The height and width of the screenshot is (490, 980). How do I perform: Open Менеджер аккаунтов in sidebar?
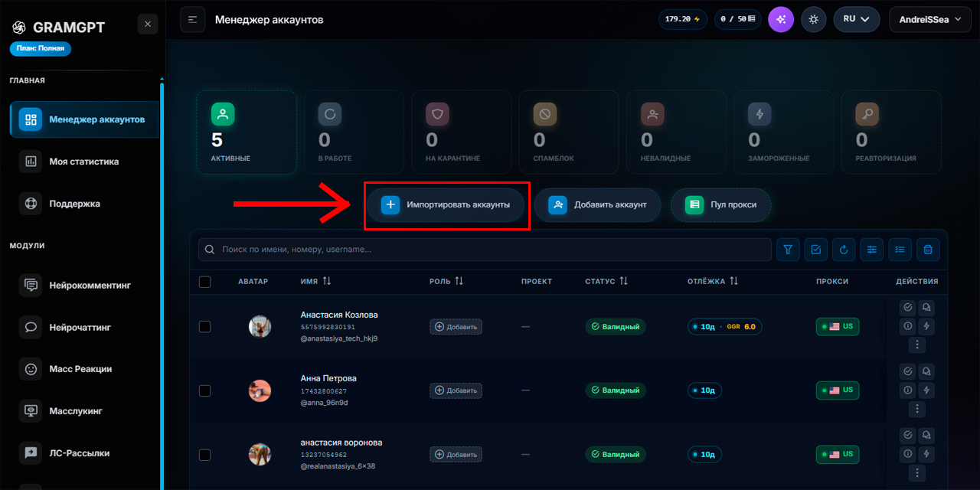click(84, 119)
